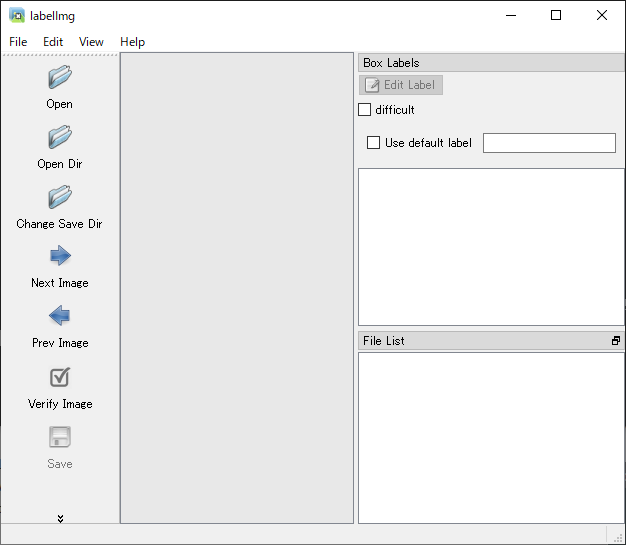Maximize the labelImg window

pyautogui.click(x=556, y=16)
